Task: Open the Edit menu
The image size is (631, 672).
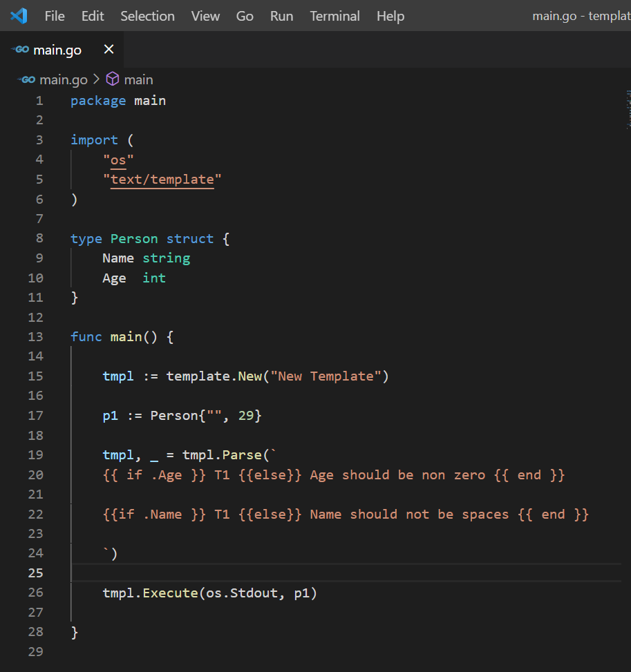Action: 92,16
